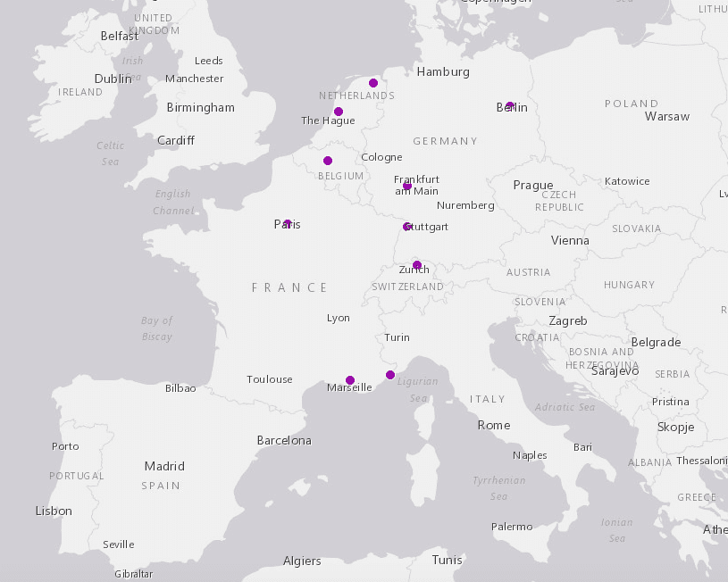The height and width of the screenshot is (582, 728).
Task: Select the Tyrrhenian Sea label
Action: click(499, 488)
